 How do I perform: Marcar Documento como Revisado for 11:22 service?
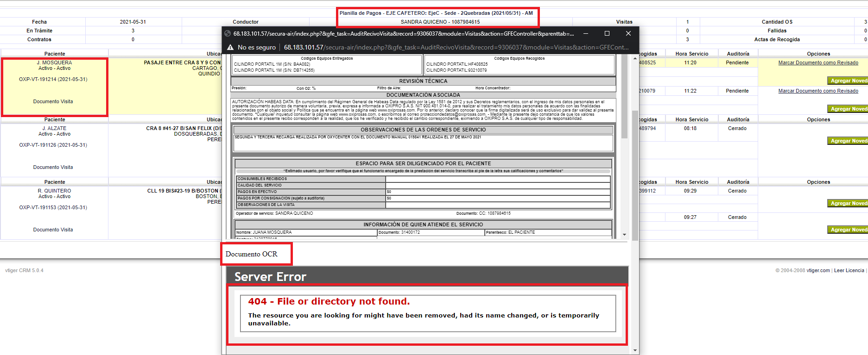coord(818,91)
